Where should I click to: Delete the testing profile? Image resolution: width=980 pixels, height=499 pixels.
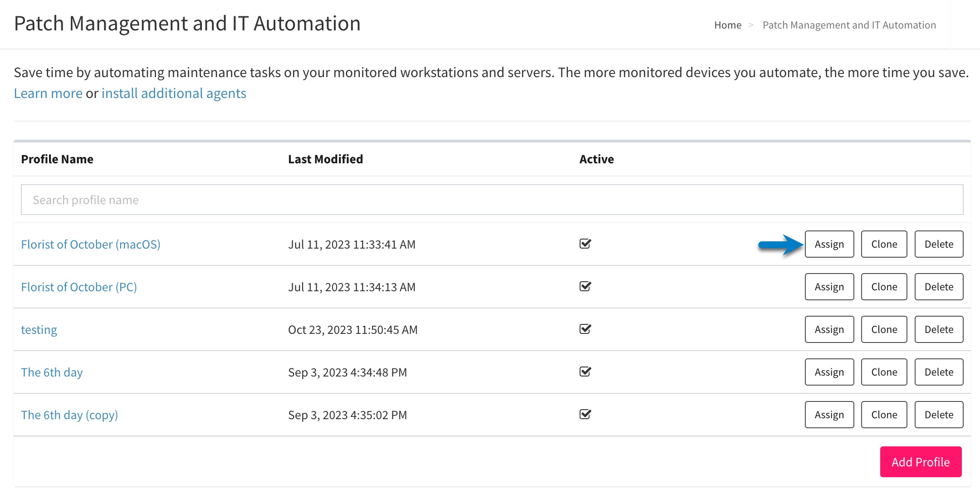coord(939,329)
